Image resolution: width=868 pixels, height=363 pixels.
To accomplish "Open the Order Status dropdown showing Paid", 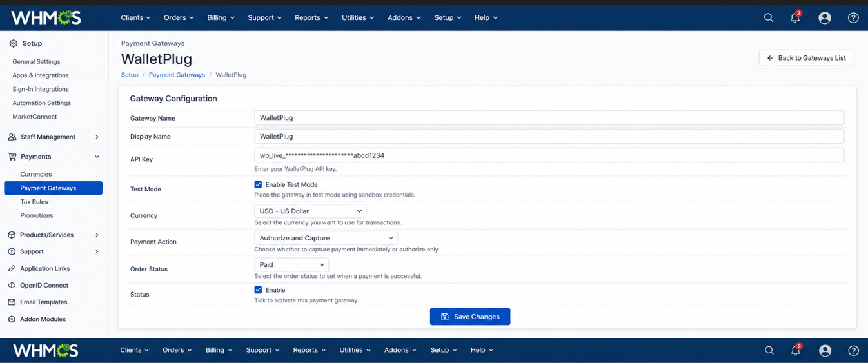I will coord(291,264).
